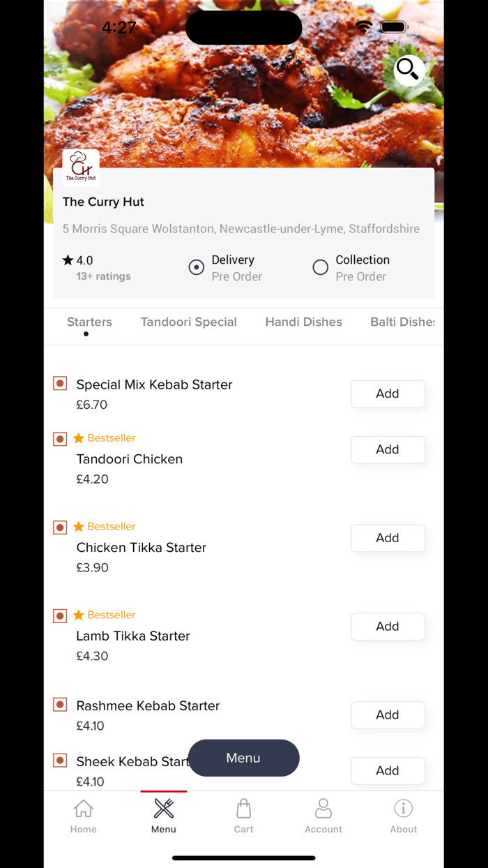Select the Account icon
Screen dimensions: 488x868
[x=323, y=815]
